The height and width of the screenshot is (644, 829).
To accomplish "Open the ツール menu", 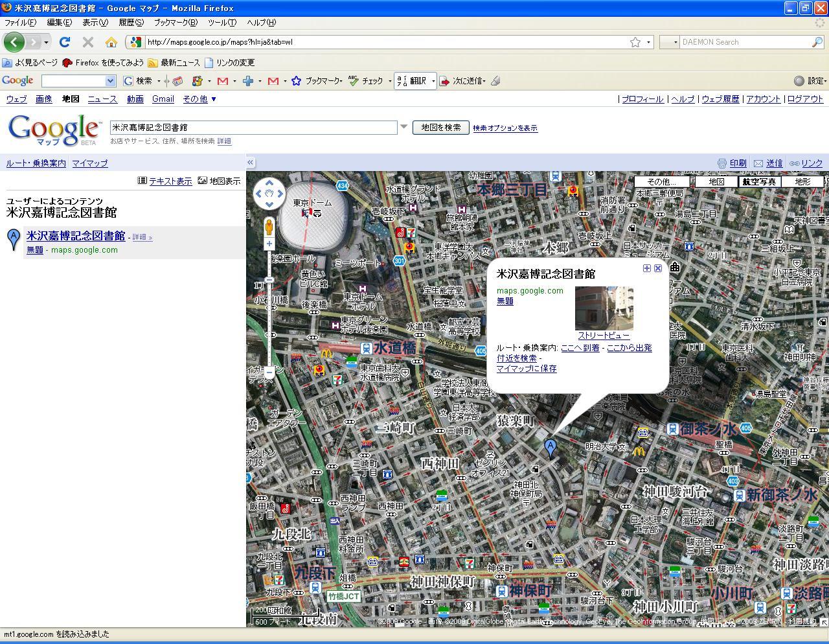I will click(x=221, y=23).
